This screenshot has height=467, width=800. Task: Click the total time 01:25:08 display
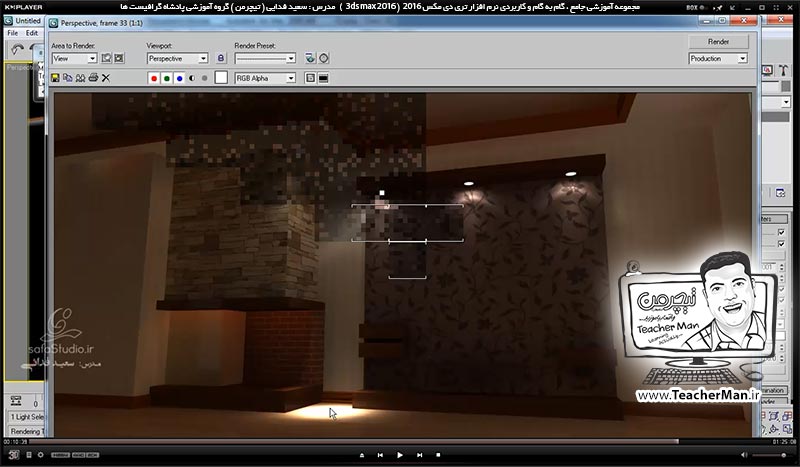tap(784, 442)
